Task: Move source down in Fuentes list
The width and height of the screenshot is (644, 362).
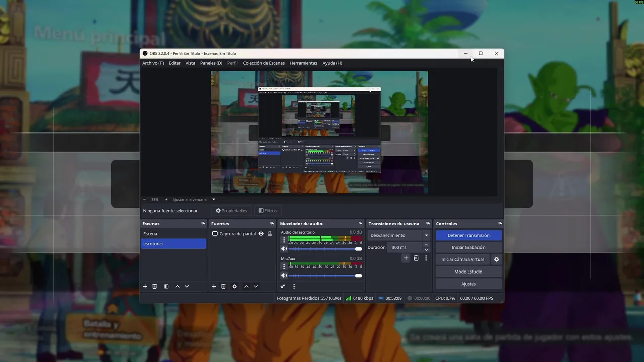Action: [256, 286]
